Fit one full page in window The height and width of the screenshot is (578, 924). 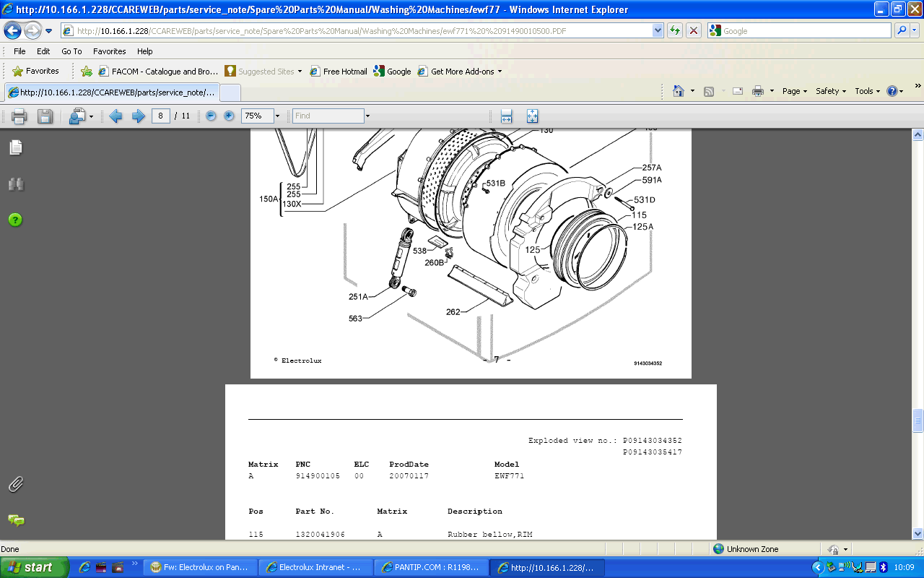(532, 116)
